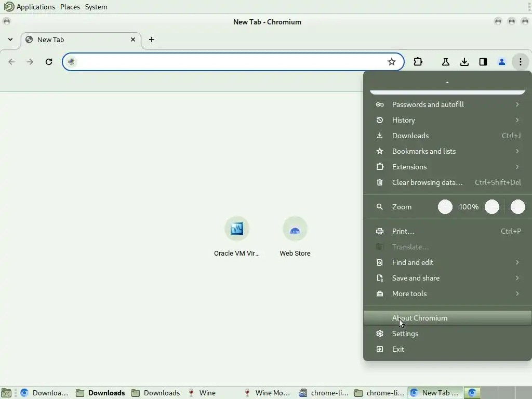The height and width of the screenshot is (399, 532).
Task: Expand More tools chevron
Action: 517,294
